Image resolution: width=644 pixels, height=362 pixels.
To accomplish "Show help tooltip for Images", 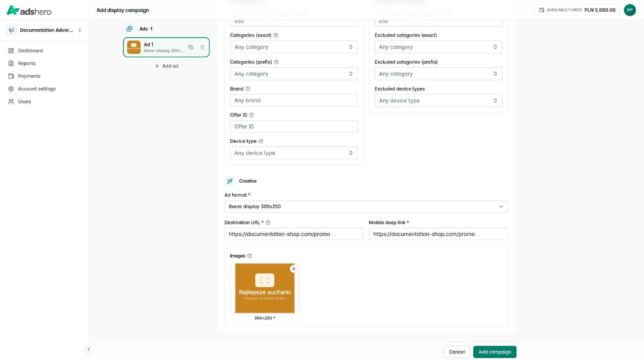I will point(249,256).
